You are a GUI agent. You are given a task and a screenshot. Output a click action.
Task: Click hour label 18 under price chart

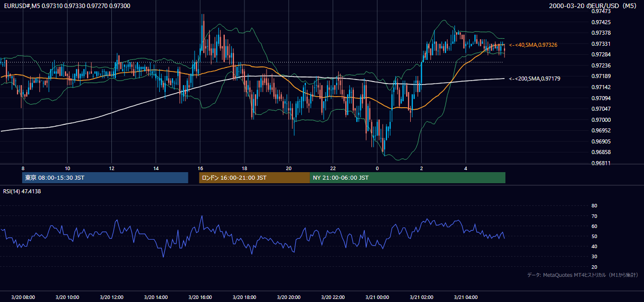(244, 168)
